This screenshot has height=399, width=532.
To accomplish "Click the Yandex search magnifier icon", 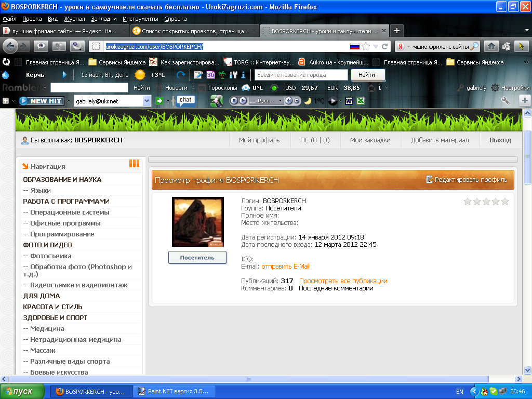I will (475, 46).
